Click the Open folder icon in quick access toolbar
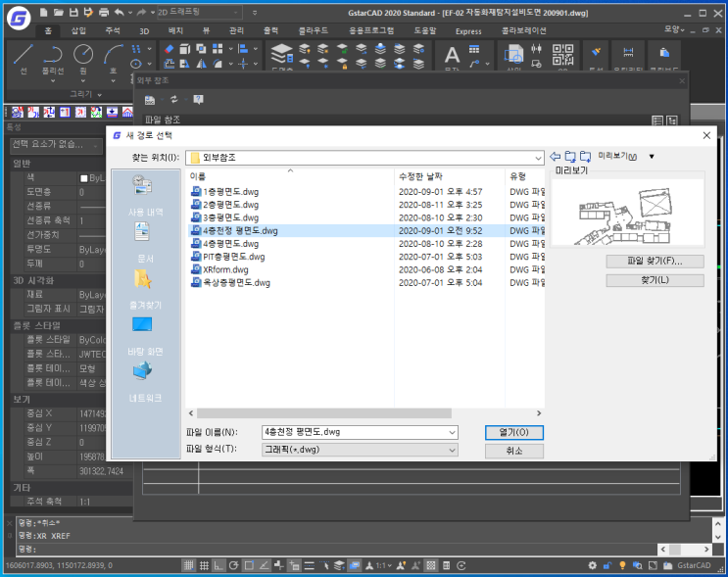The image size is (728, 577). tap(58, 13)
